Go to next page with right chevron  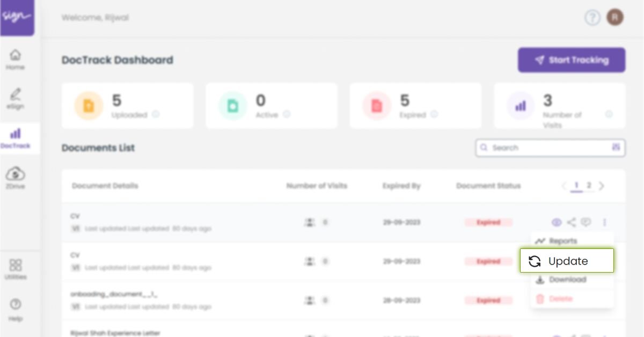[602, 186]
